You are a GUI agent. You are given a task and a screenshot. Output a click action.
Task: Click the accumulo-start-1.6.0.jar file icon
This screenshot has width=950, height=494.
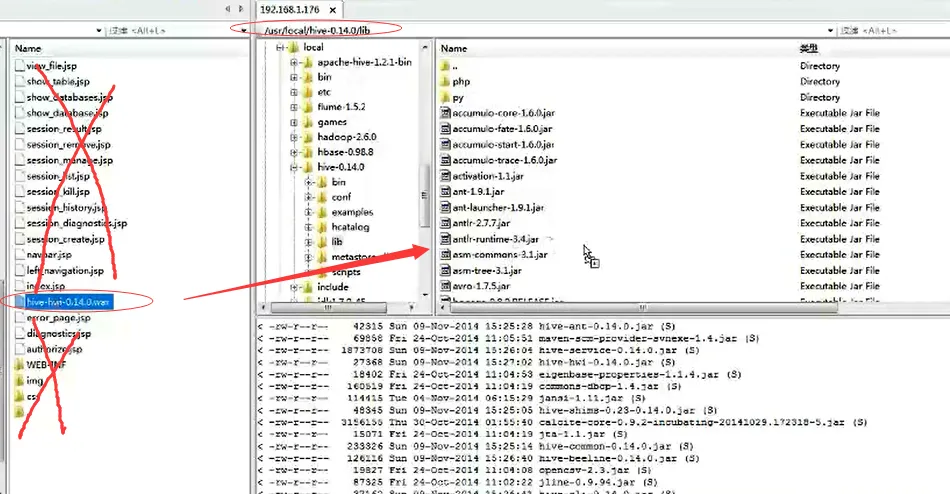(x=445, y=144)
